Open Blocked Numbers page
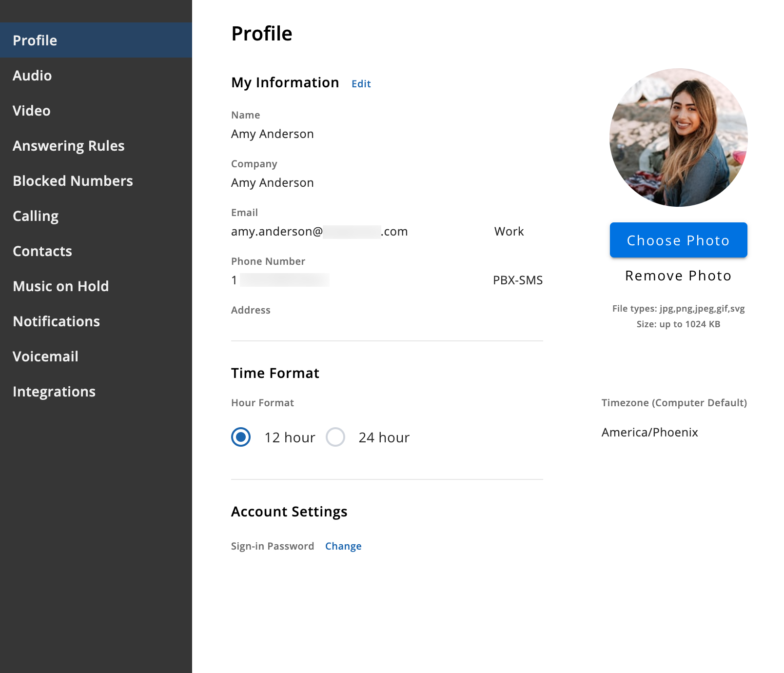This screenshot has width=784, height=673. tap(96, 181)
